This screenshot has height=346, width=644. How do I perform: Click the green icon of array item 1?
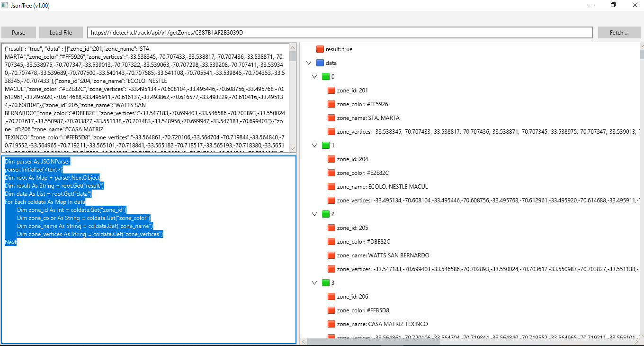tap(326, 146)
